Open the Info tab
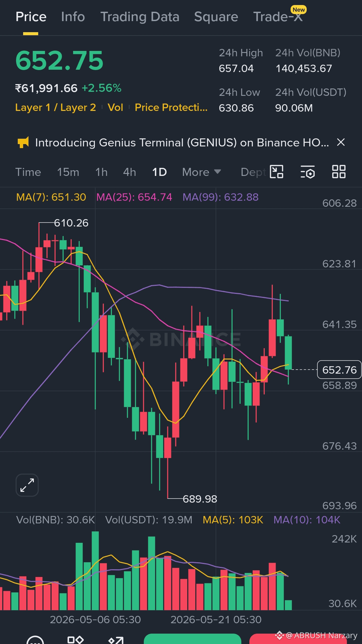 [73, 17]
